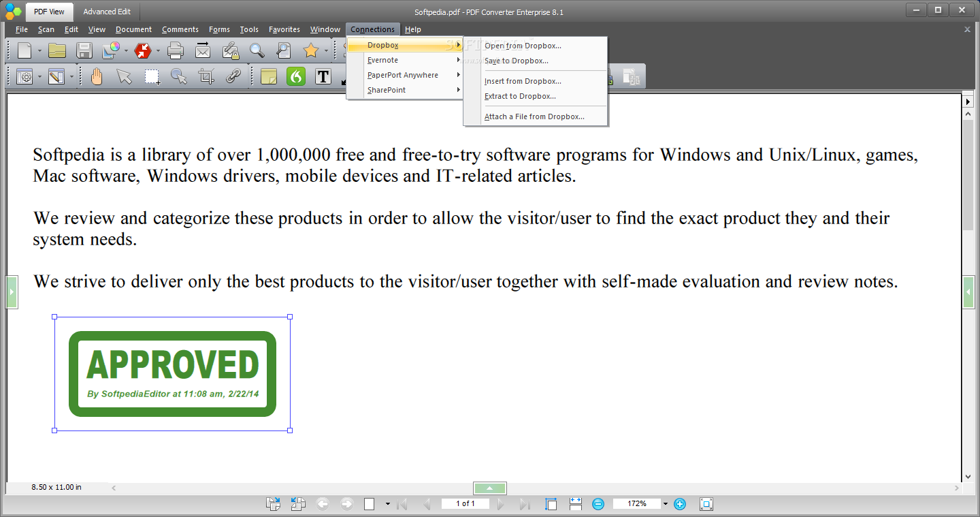The width and height of the screenshot is (980, 517).
Task: Open the Scan menu
Action: (46, 29)
